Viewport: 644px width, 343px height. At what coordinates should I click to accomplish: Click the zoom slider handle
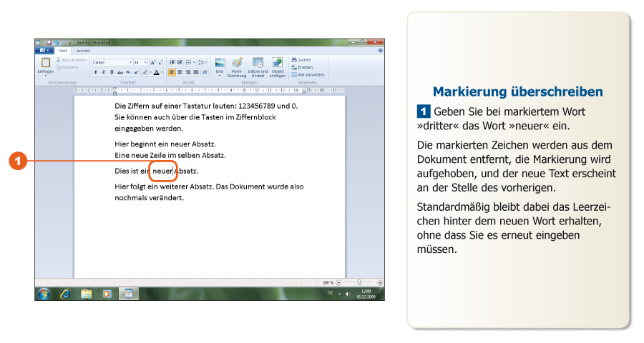359,283
